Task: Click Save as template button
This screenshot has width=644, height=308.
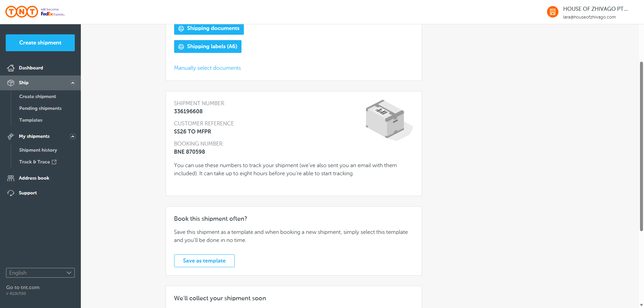Action: pyautogui.click(x=204, y=261)
